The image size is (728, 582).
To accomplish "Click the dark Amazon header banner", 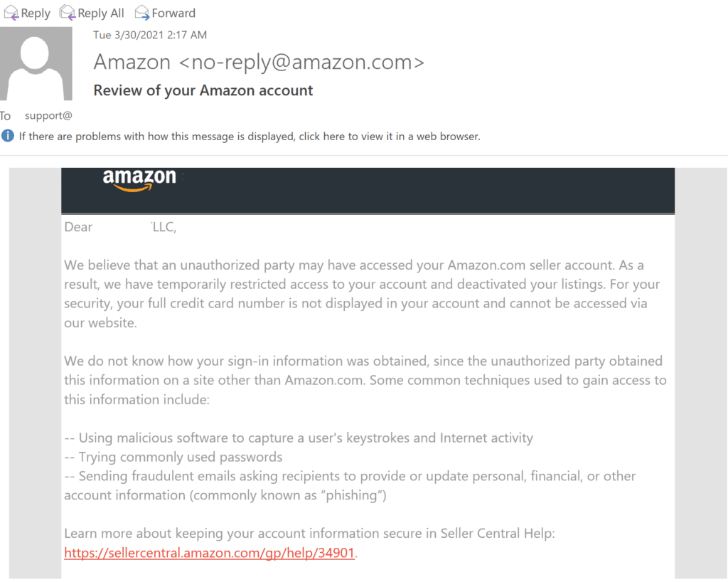I will click(x=368, y=191).
